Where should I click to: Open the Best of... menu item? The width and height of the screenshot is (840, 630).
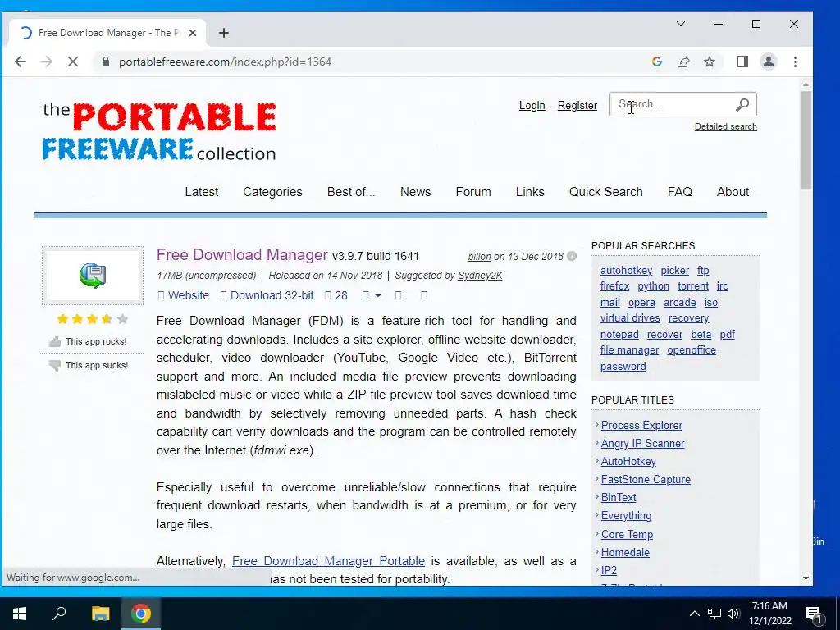351,192
